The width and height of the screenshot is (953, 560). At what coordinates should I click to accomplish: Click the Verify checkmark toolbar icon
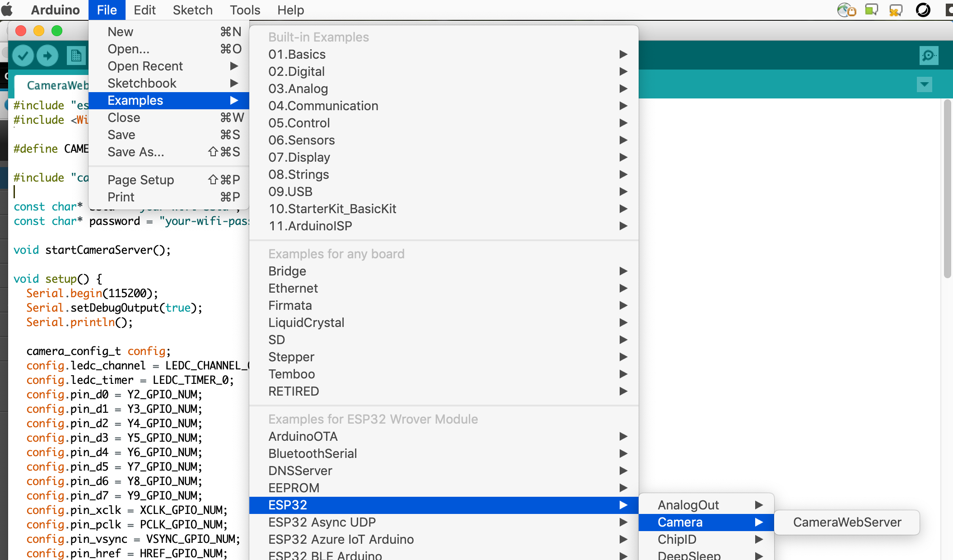coord(23,56)
